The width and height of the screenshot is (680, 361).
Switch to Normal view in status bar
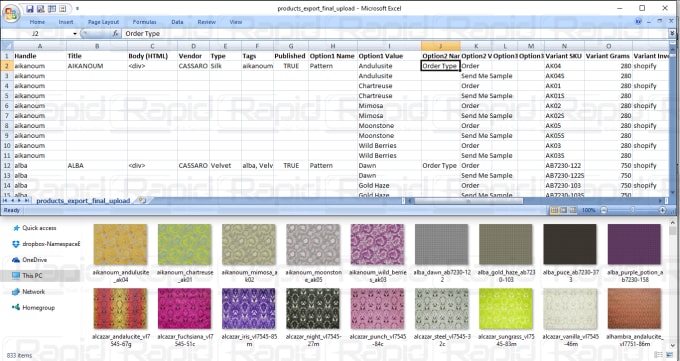click(554, 210)
